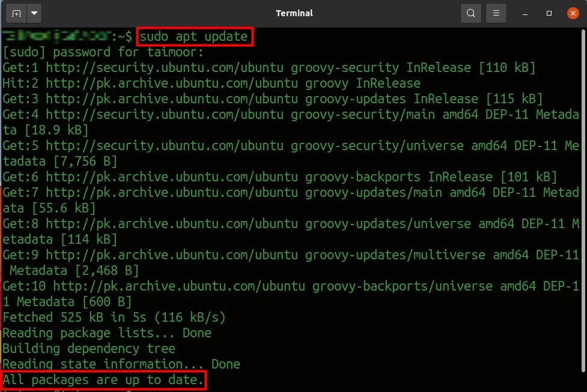The height and width of the screenshot is (392, 587).
Task: Open the terminal search
Action: [470, 13]
